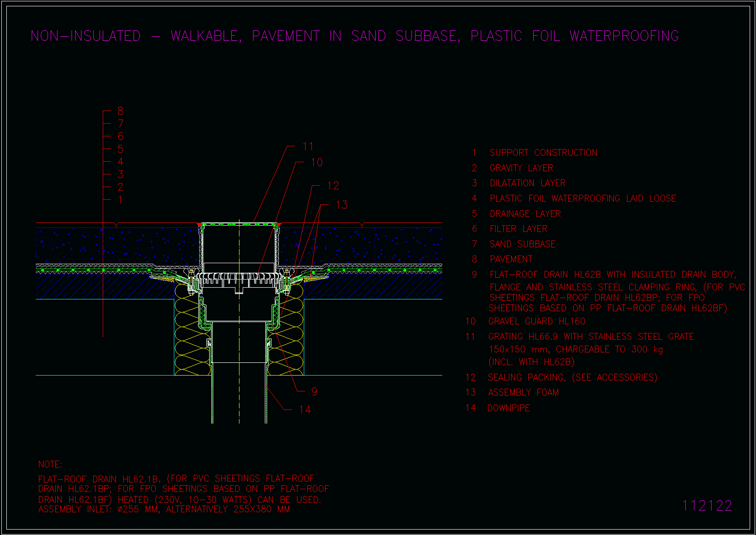The height and width of the screenshot is (535, 756).
Task: Click layer marker '2' on the vertical scale
Action: pyautogui.click(x=120, y=187)
